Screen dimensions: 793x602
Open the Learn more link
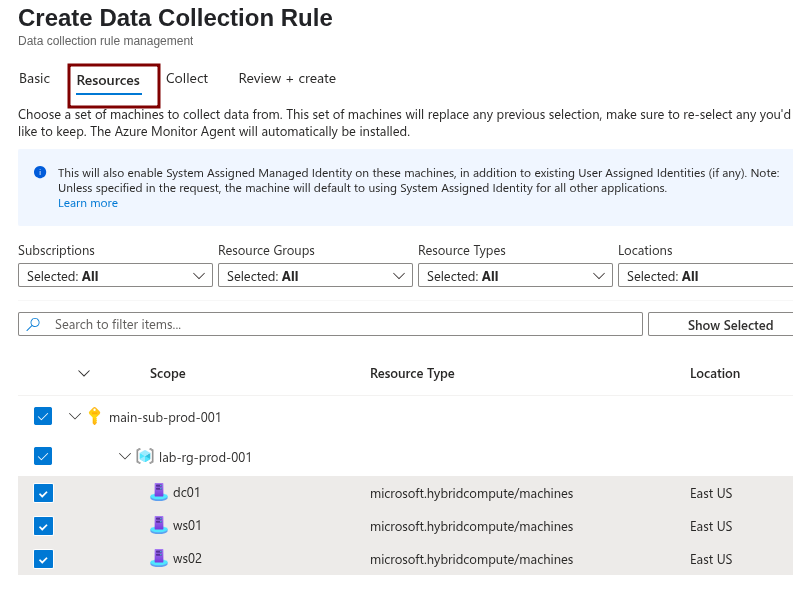(88, 203)
